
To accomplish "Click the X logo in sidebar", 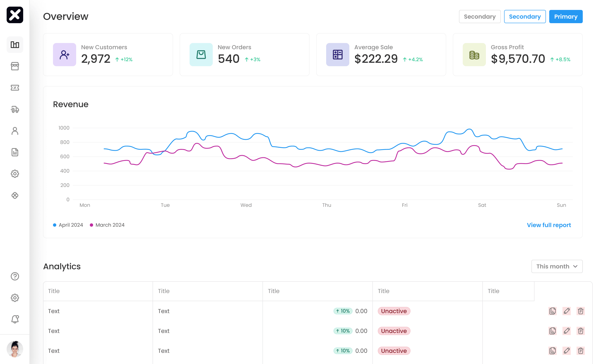I will tap(15, 15).
